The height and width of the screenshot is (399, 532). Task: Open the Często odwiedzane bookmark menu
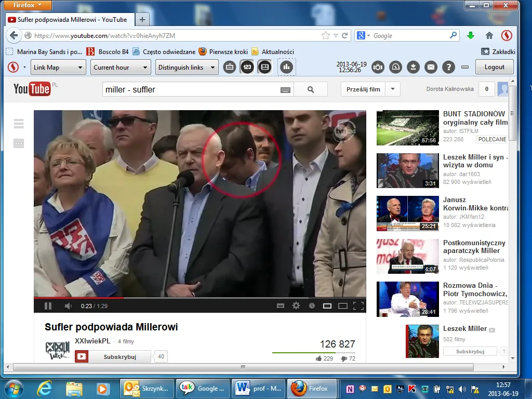(164, 51)
